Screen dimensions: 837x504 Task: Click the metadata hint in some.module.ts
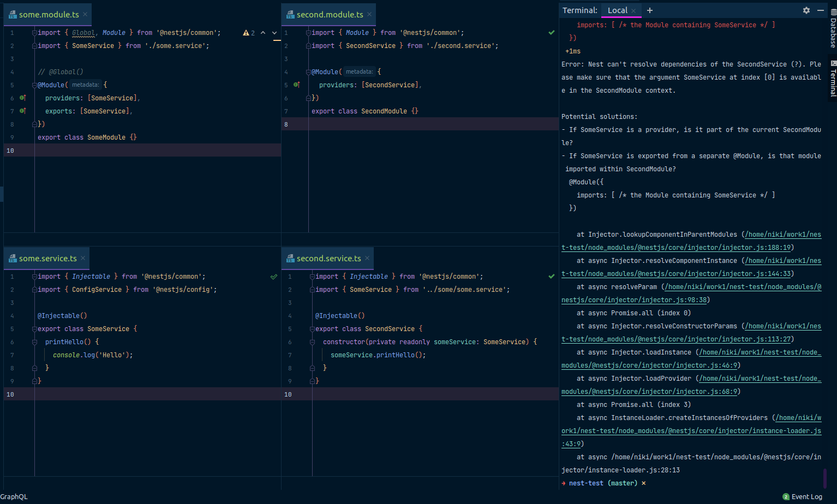point(86,85)
